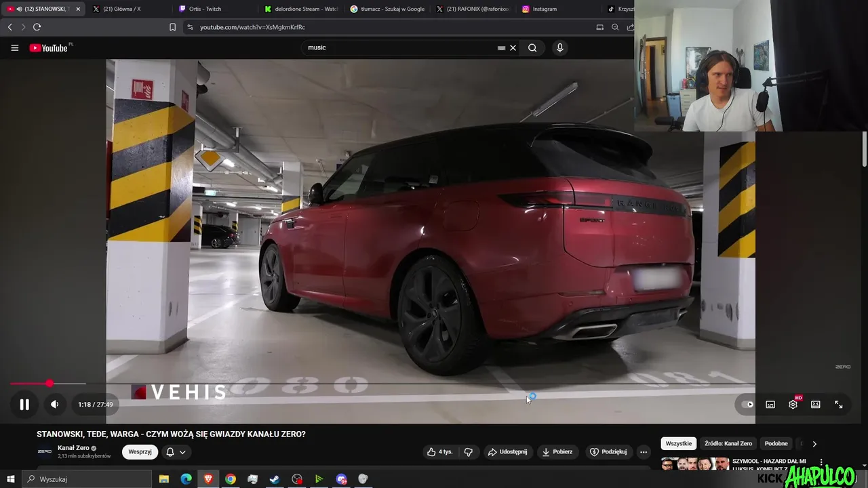
Task: Dislike the video thumbs down
Action: click(x=468, y=452)
